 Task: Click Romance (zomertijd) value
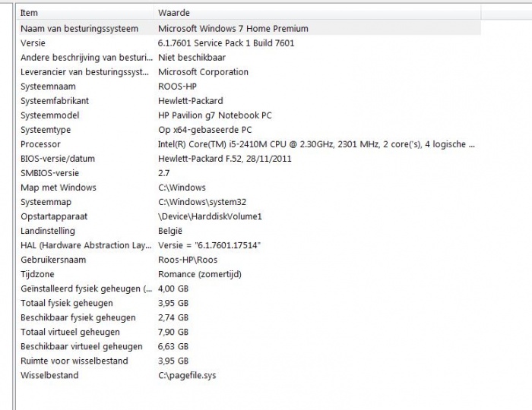click(x=200, y=274)
